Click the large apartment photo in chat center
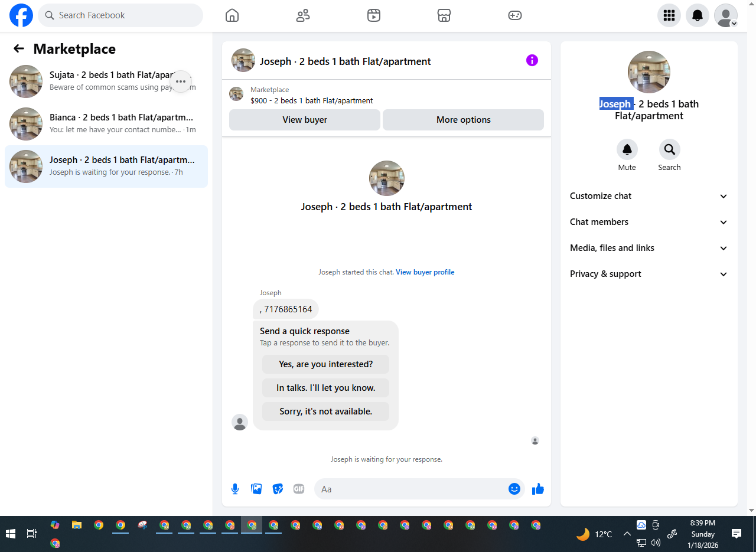The image size is (756, 552). coord(387,178)
